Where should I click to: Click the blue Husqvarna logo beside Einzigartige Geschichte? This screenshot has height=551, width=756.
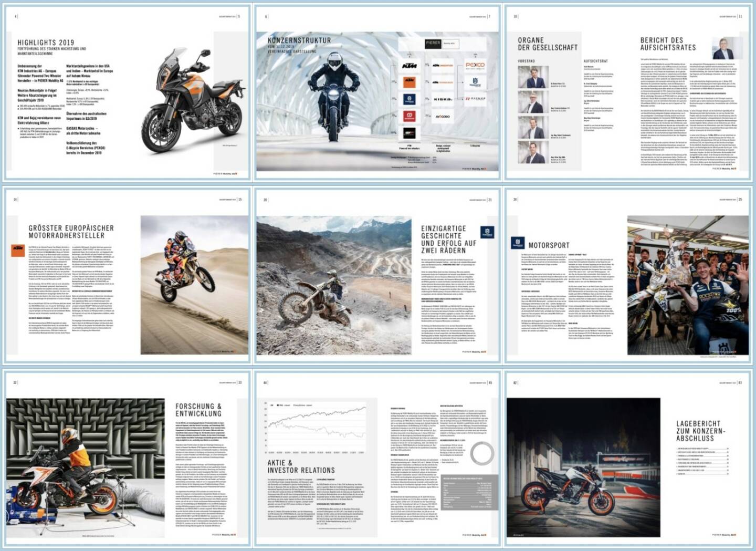pos(487,233)
